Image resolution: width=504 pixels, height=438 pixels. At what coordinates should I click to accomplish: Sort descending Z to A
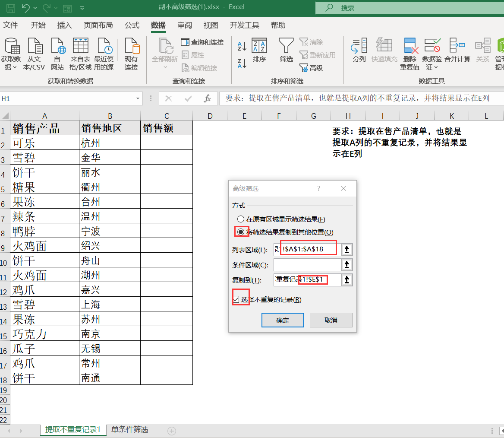[242, 63]
